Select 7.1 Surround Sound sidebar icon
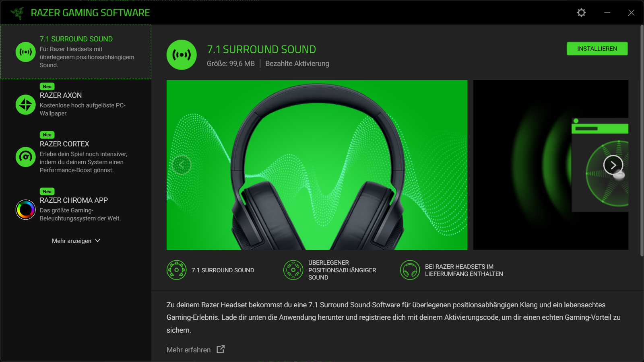The image size is (644, 362). 26,52
